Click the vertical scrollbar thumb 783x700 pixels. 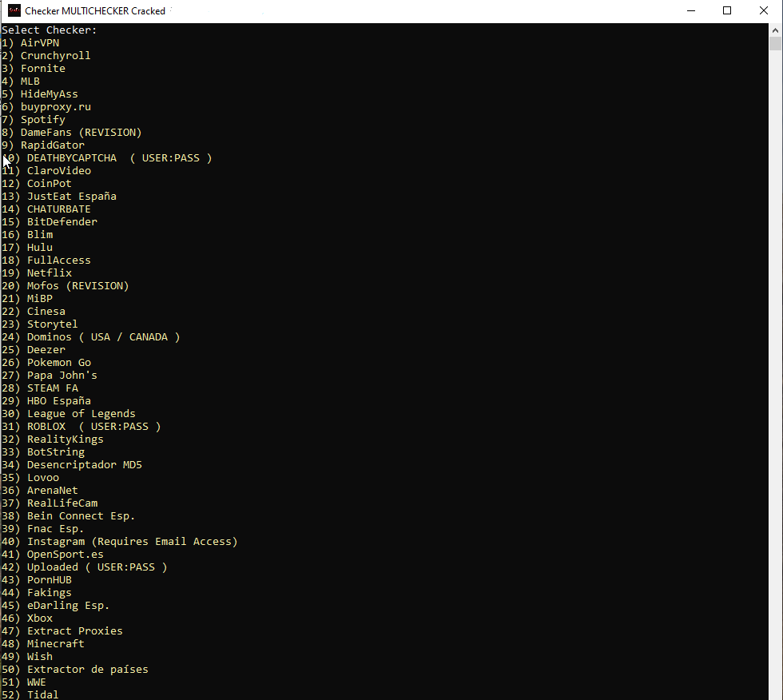tap(775, 43)
